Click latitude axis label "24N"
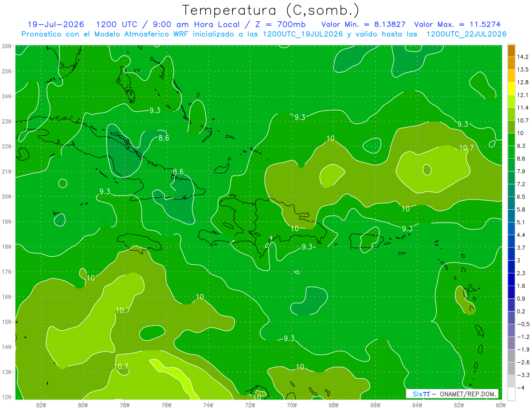This screenshot has height=411, width=532. click(7, 96)
